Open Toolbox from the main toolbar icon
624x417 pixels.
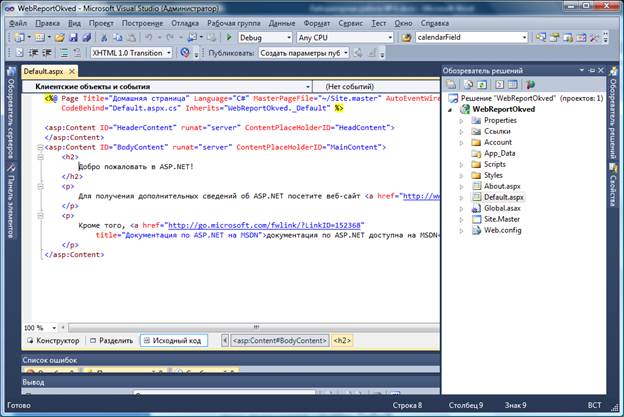[x=594, y=38]
